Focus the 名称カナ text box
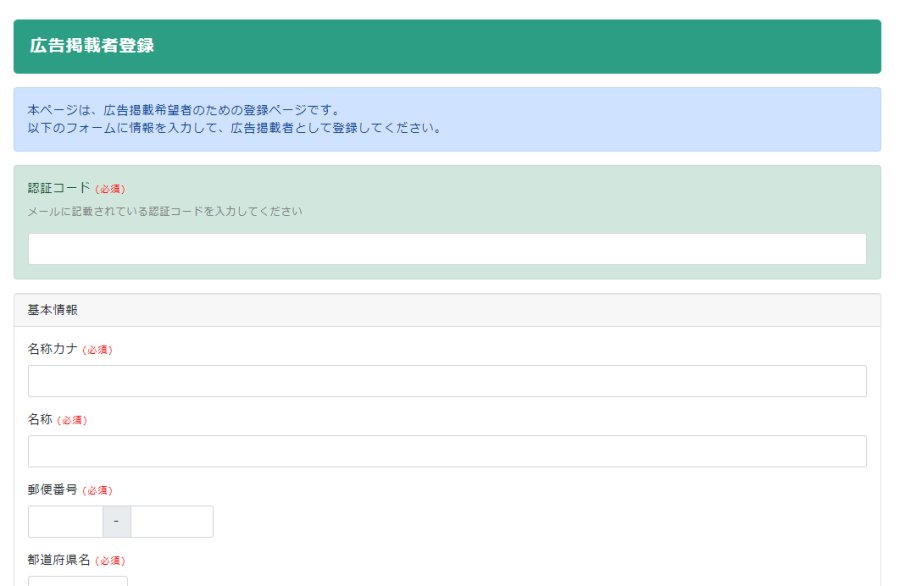 tap(447, 381)
